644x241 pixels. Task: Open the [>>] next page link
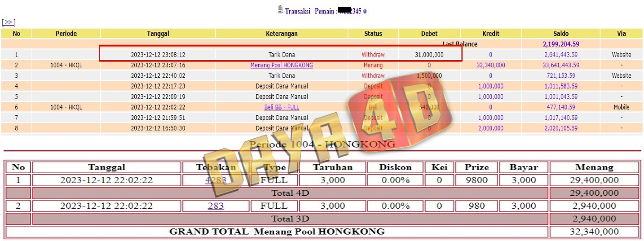9,22
